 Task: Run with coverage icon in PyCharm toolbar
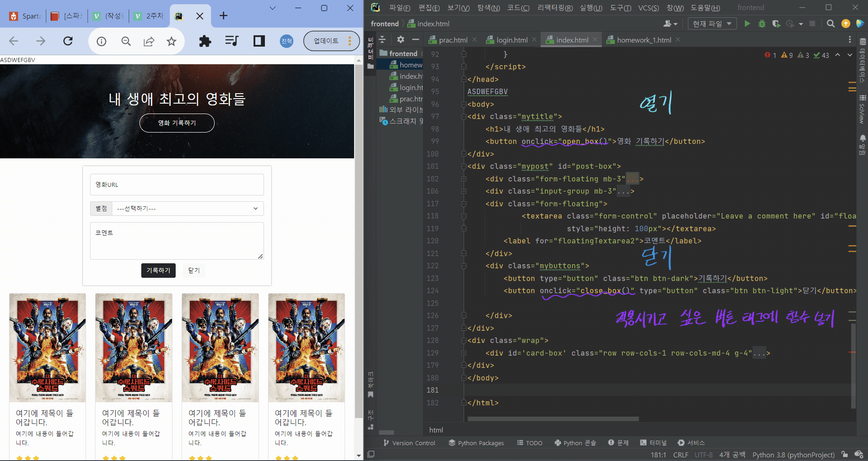pos(776,24)
